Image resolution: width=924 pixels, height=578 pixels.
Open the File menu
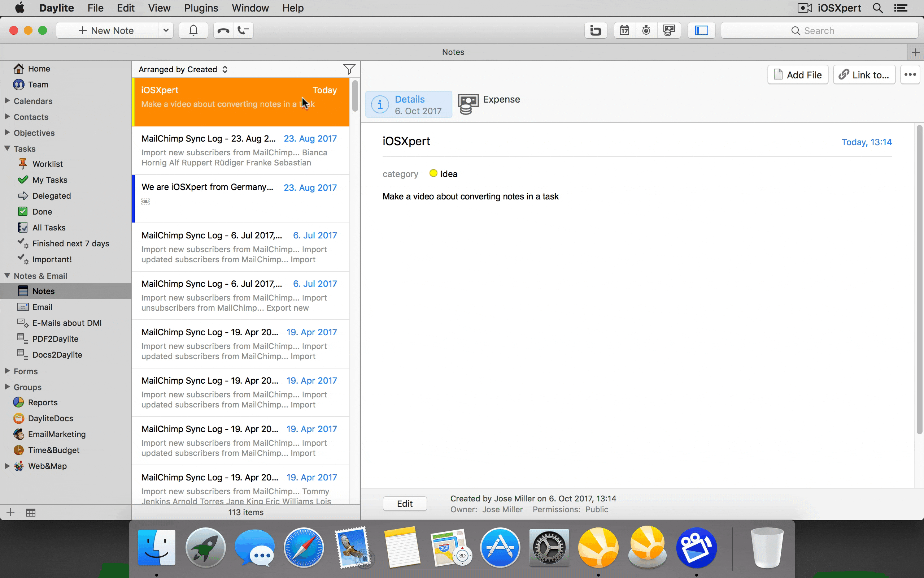[95, 8]
